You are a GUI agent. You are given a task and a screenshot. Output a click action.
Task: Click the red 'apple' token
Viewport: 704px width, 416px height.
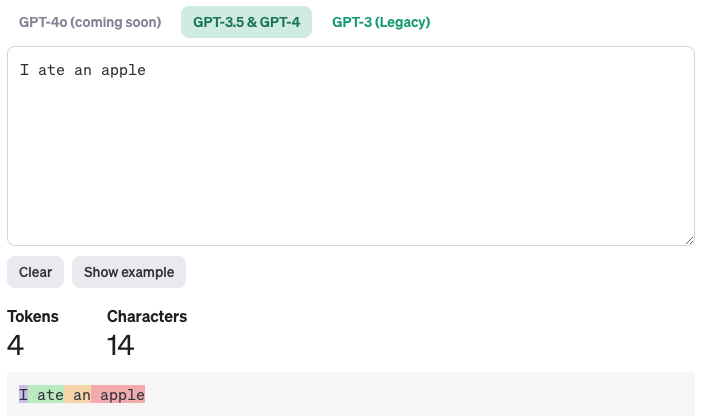(118, 394)
